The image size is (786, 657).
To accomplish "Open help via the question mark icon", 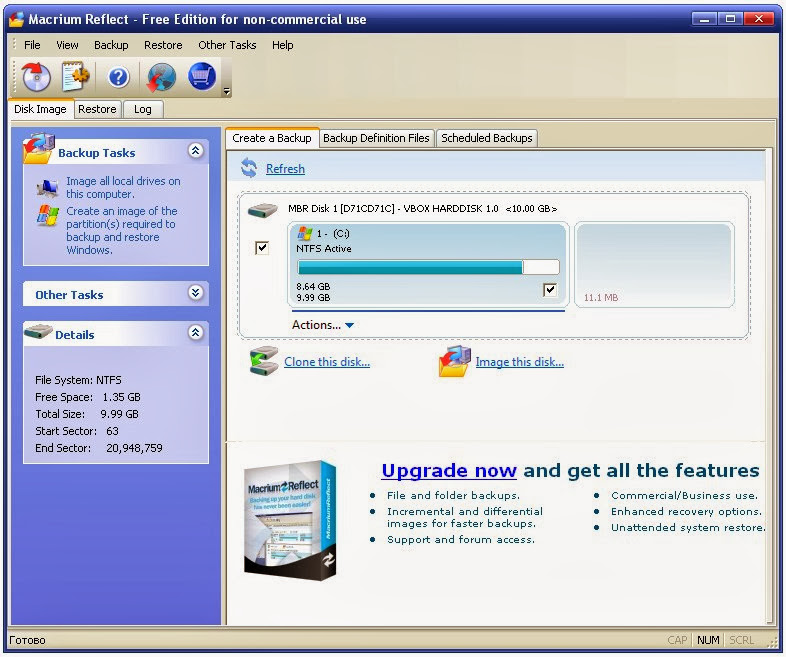I will (x=118, y=77).
